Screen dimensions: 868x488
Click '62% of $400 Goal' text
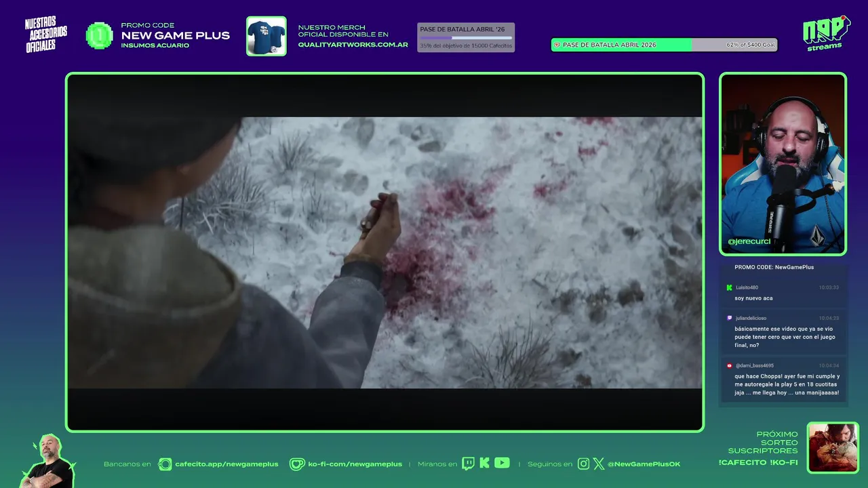tap(751, 45)
